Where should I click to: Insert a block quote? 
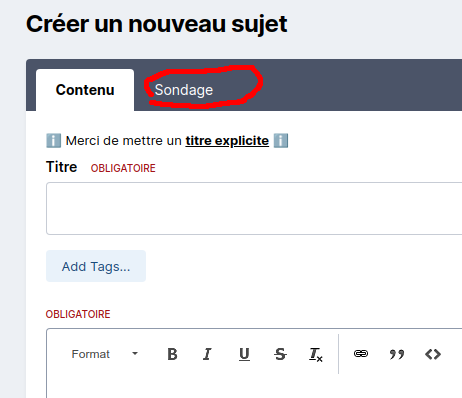click(x=397, y=354)
